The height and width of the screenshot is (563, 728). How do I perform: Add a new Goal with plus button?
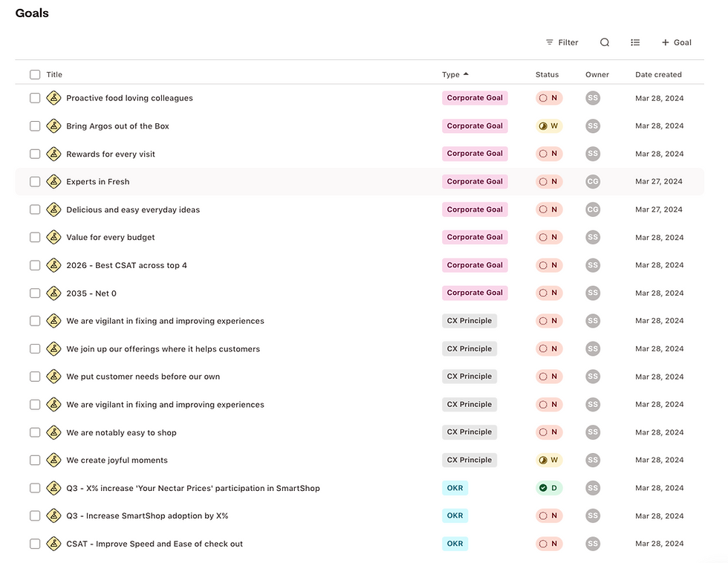tap(677, 42)
